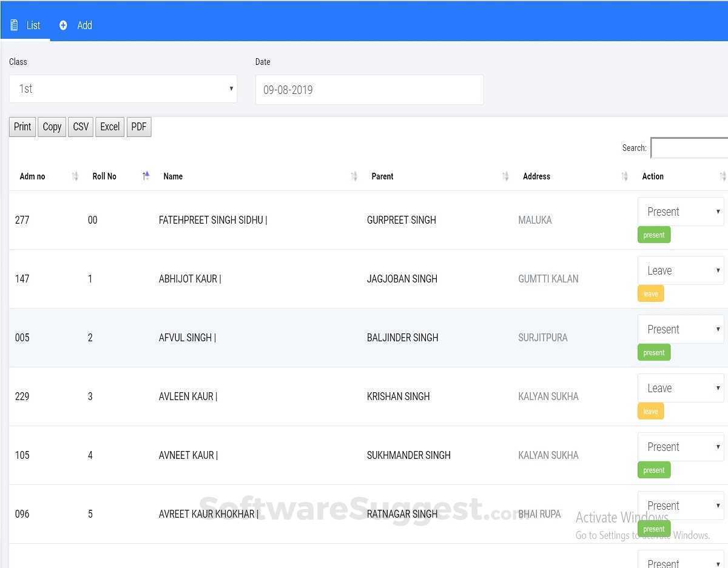
Task: Click the Copy button
Action: [x=52, y=127]
